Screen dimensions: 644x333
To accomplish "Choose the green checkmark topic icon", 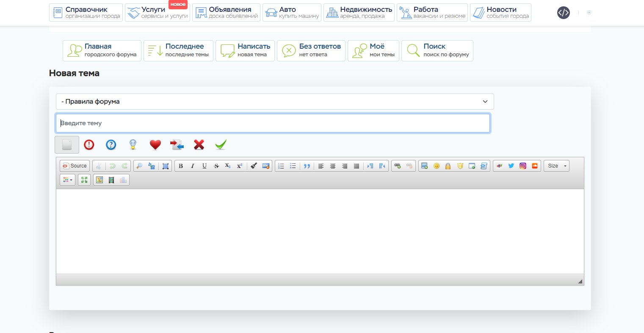I will 221,145.
